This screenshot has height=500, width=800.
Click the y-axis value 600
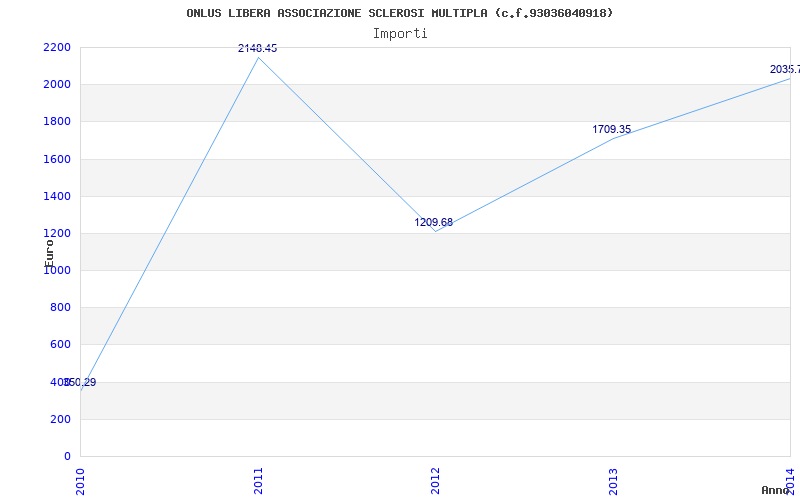tap(60, 345)
